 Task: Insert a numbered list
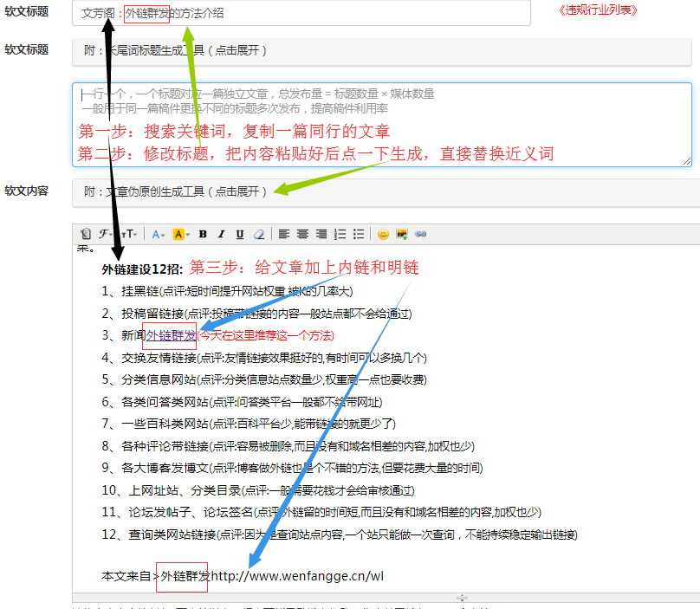pyautogui.click(x=340, y=234)
